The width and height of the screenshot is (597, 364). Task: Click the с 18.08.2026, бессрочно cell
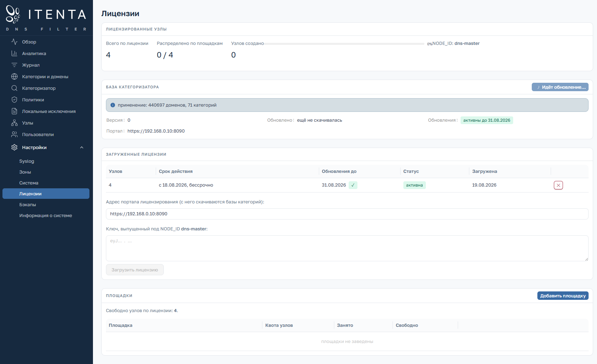click(186, 185)
